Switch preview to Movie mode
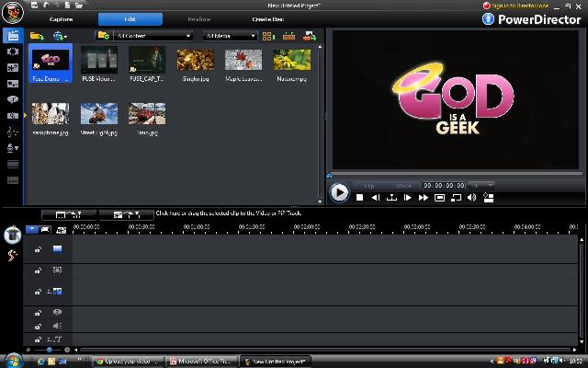Viewport: 588px width, 368px height. (403, 186)
